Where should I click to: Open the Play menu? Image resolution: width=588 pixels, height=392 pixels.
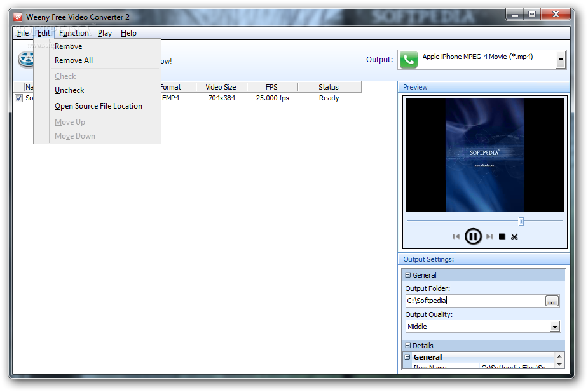[105, 33]
